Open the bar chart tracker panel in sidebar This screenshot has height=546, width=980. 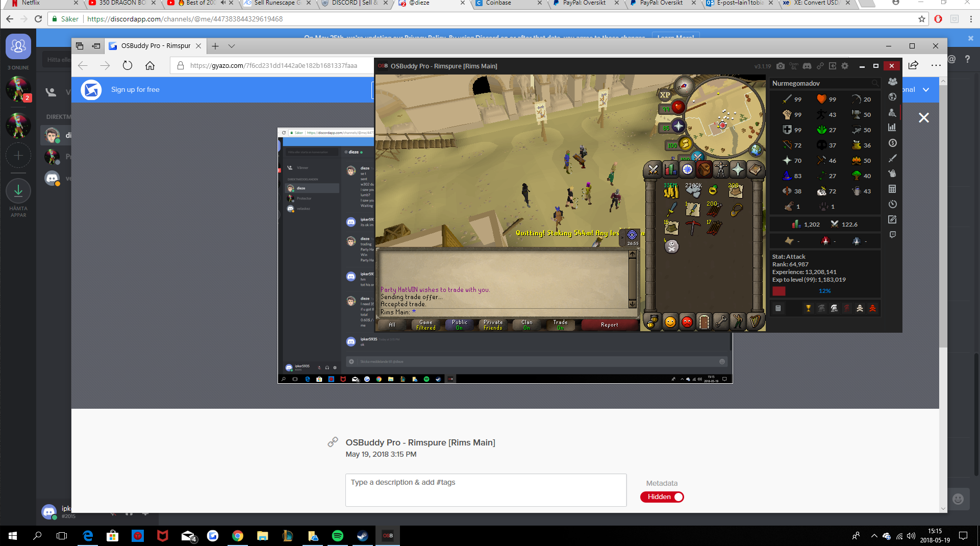(892, 128)
